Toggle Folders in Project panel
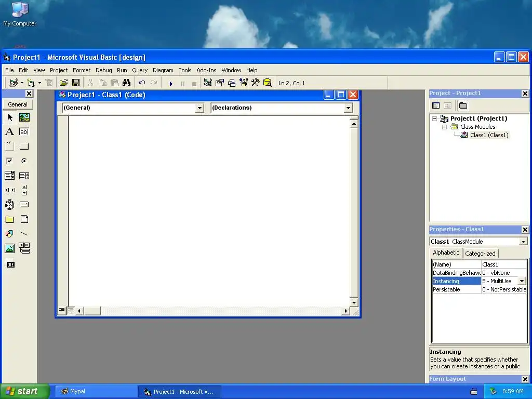The width and height of the screenshot is (532, 399). tap(463, 105)
